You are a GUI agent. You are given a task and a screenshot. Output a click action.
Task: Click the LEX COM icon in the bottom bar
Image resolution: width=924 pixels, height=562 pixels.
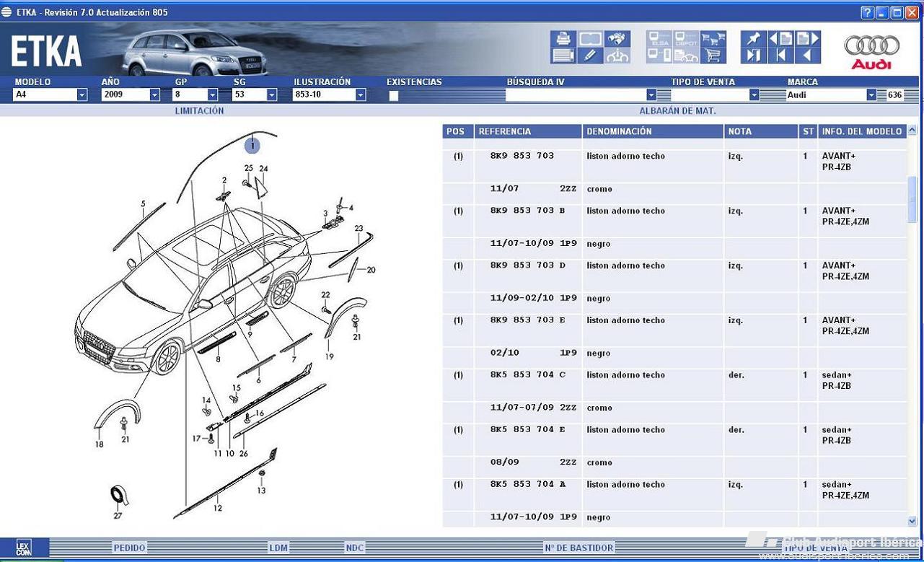(24, 548)
